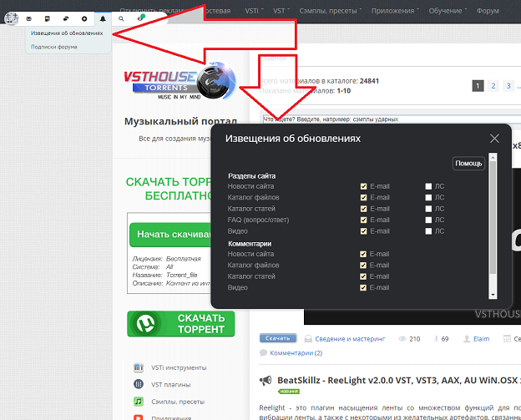The width and height of the screenshot is (521, 420).
Task: Open the envelope messages icon
Action: coord(29,19)
